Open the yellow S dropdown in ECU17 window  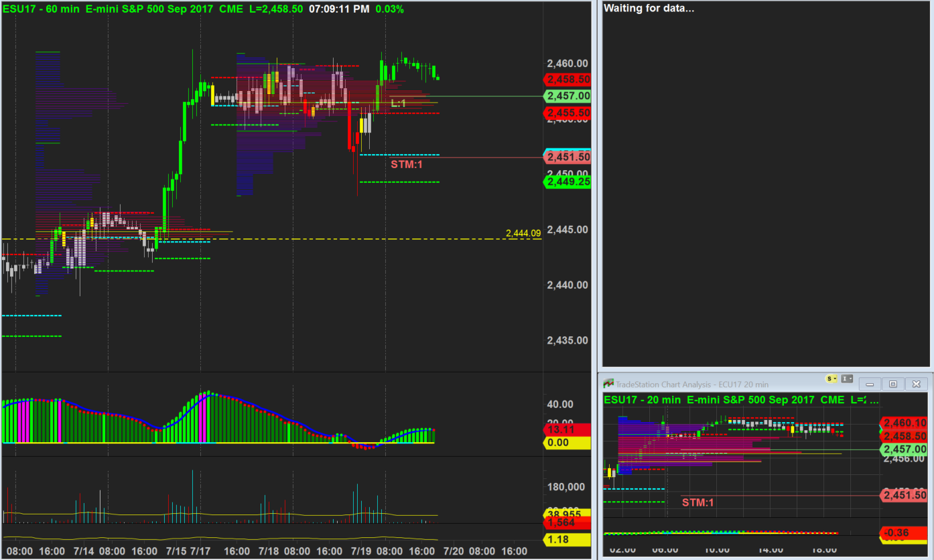coord(832,379)
